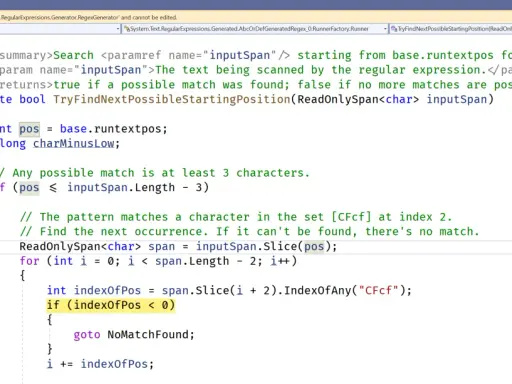Click the comment 'Any possible match is at least 3 characters.'
The height and width of the screenshot is (384, 512).
tap(161, 173)
